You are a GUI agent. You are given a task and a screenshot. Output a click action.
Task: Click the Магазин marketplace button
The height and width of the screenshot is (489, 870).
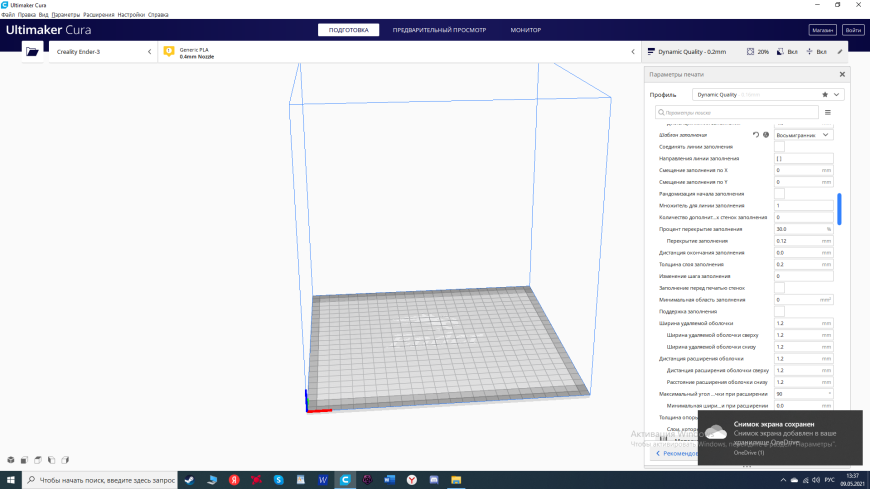822,30
